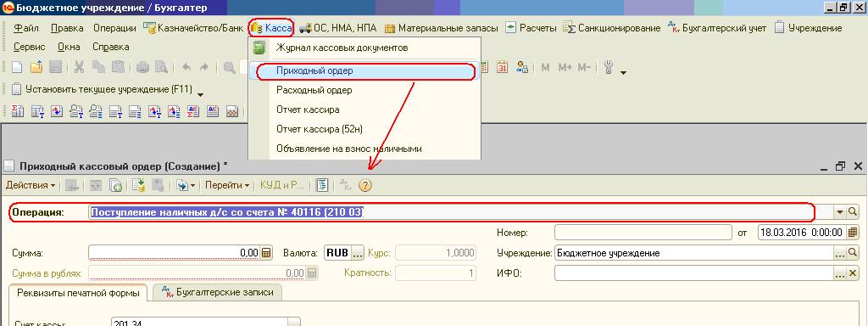This screenshot has width=868, height=326.
Task: Click the lookup magnifier beside Операция field
Action: tap(853, 211)
